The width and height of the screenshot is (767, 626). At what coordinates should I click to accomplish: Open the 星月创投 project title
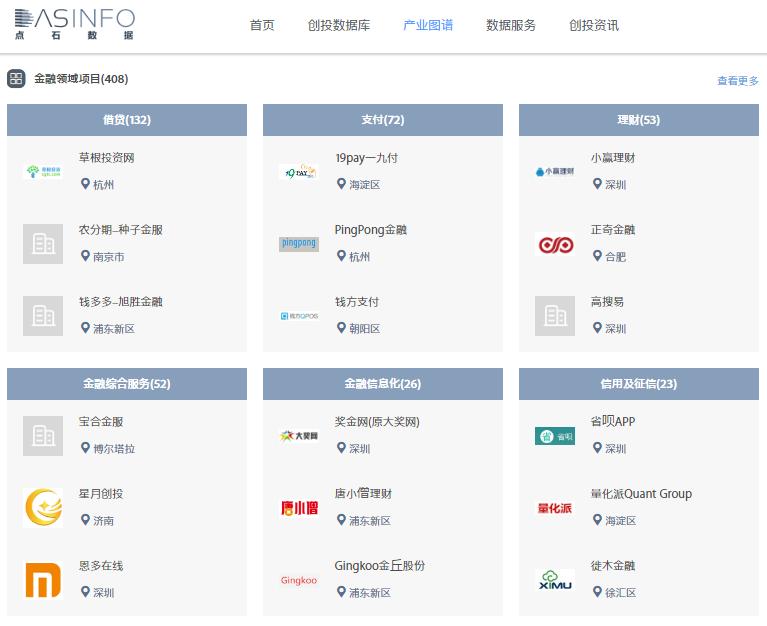(101, 494)
